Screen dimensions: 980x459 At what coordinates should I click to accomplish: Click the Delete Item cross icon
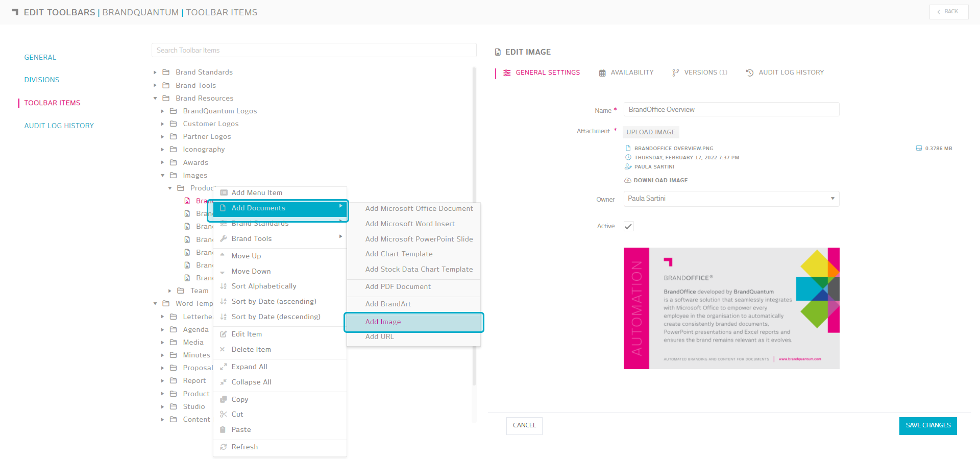click(x=223, y=349)
